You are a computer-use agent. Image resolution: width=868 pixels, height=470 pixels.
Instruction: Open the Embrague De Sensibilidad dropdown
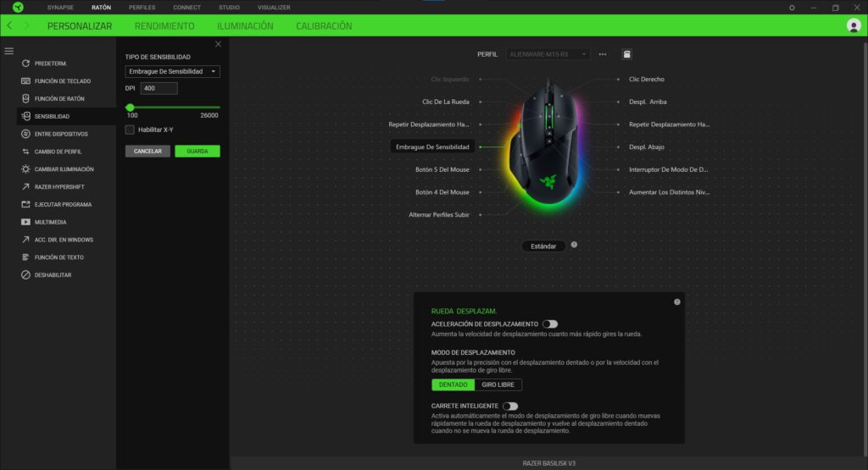click(x=172, y=72)
